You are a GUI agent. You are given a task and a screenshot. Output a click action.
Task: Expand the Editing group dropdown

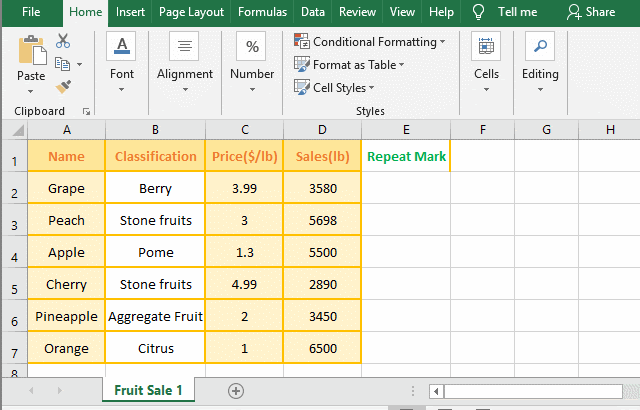tap(540, 89)
